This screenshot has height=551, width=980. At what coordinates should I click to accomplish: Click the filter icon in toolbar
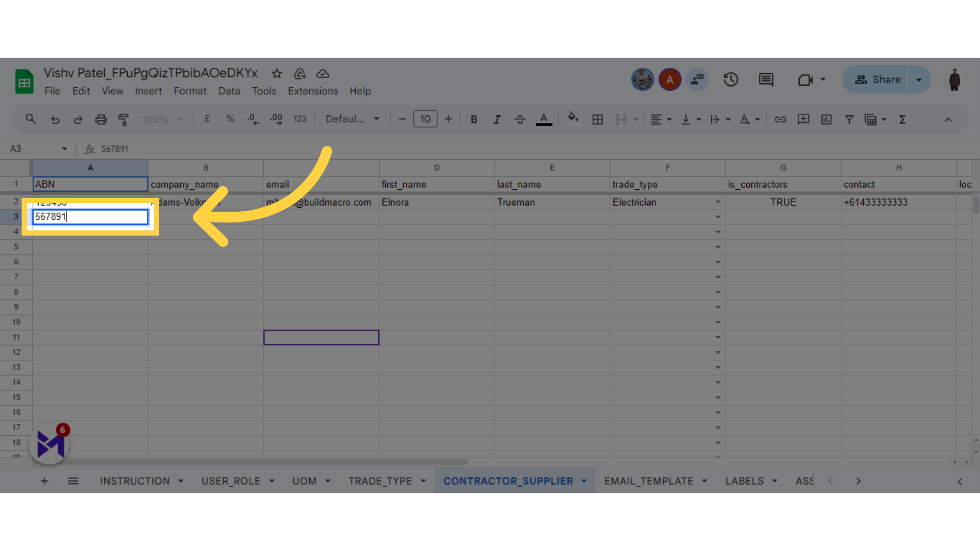click(x=849, y=119)
